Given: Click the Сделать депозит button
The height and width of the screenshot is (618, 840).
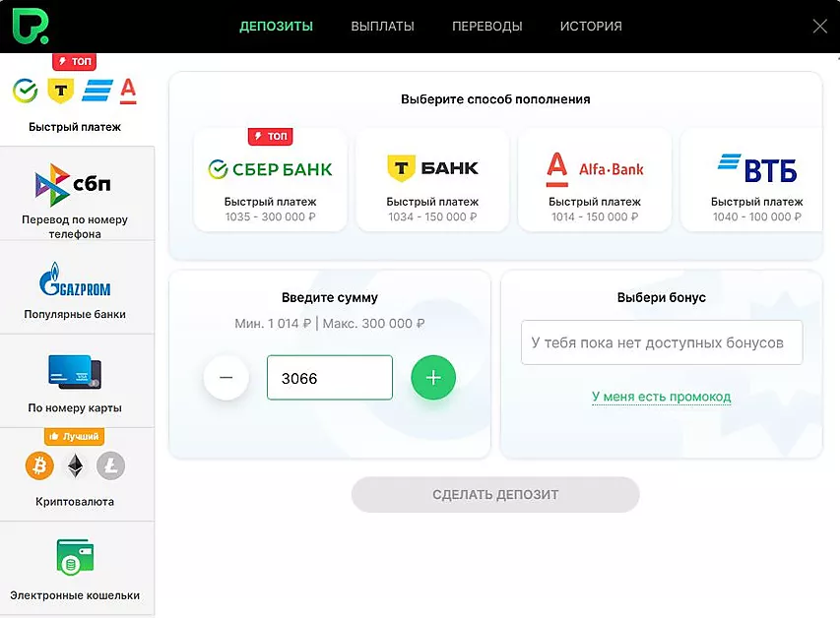Looking at the screenshot, I should click(495, 494).
